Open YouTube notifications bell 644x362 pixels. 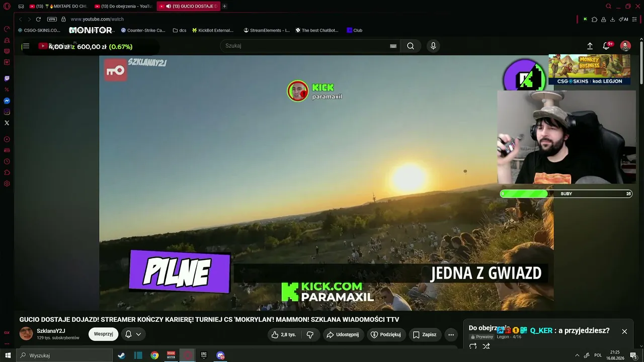606,46
